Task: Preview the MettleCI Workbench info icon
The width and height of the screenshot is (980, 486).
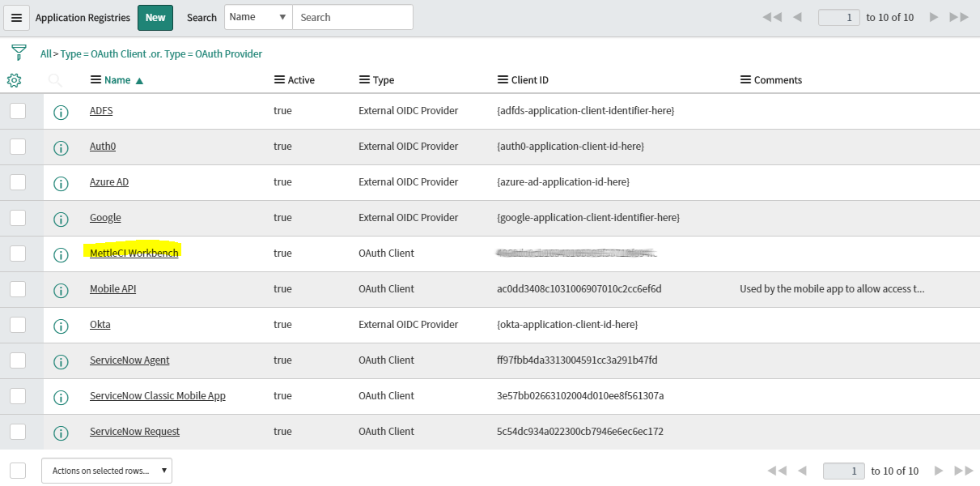Action: 61,254
